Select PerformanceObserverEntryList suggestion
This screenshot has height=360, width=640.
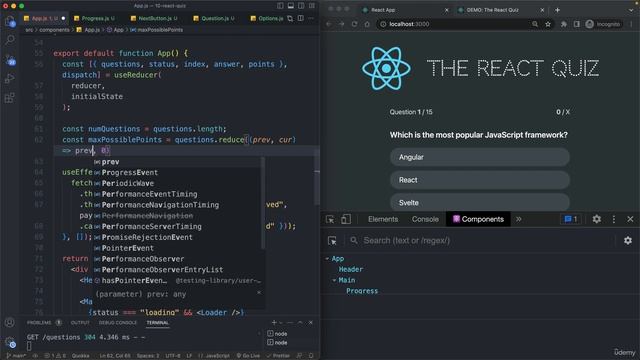coord(178,269)
